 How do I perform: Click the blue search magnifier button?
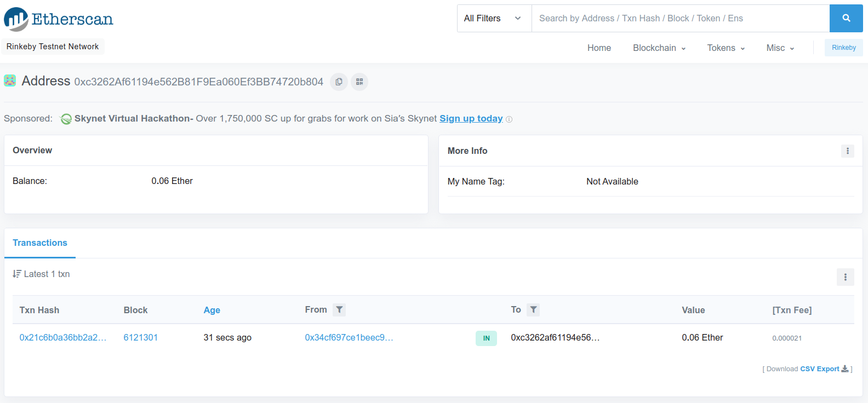[846, 18]
